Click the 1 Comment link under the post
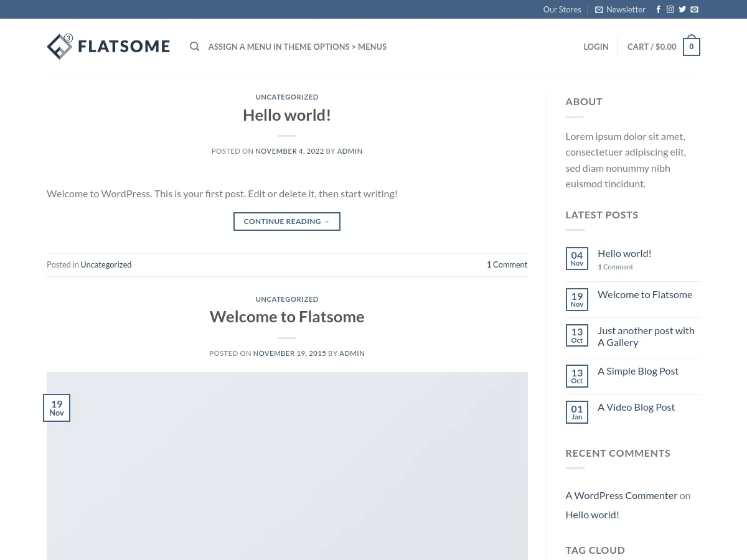Viewport: 747px width, 560px height. click(507, 264)
